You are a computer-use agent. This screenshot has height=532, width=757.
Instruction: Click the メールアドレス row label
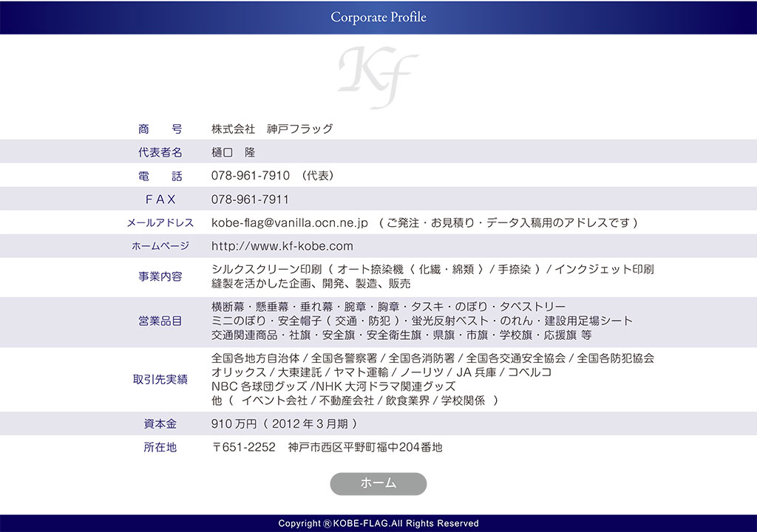[x=160, y=222]
